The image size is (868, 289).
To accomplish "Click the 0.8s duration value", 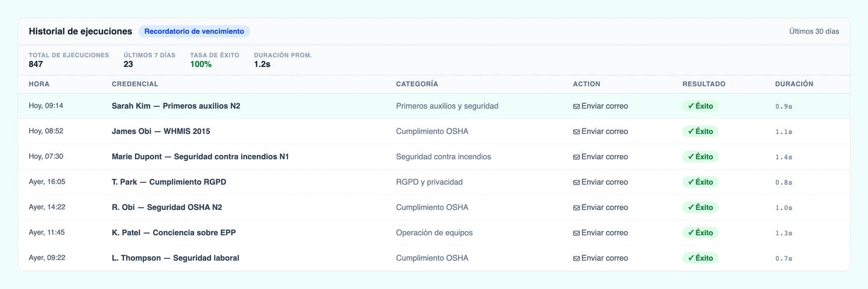I will (784, 182).
